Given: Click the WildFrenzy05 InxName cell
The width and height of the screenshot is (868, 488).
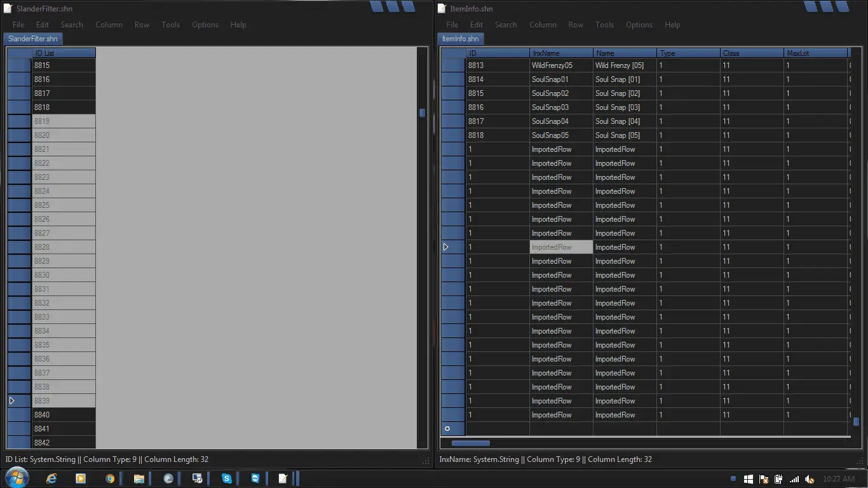Looking at the screenshot, I should click(x=561, y=65).
